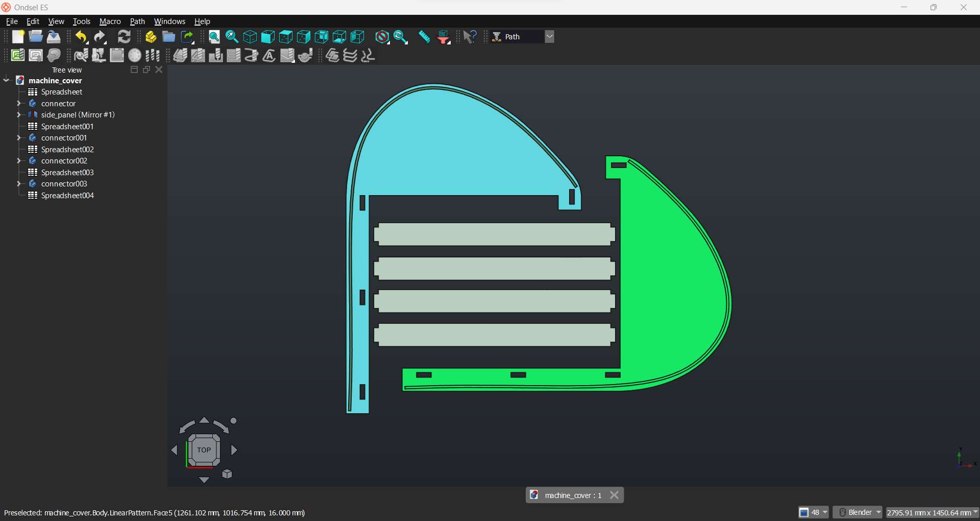This screenshot has height=521, width=980.
Task: Click the TOP face of navigation cube
Action: click(x=204, y=450)
